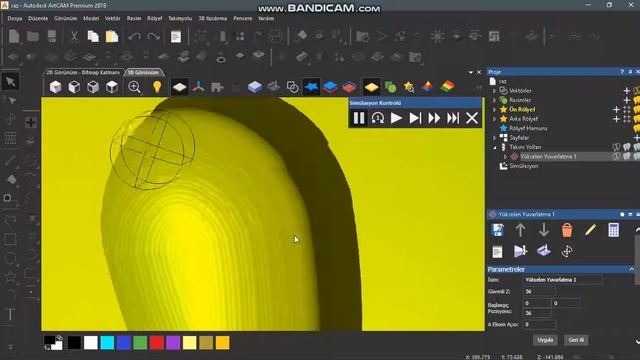Screen dimensions: 640x360
Task: Expand the Arka Rölyef node
Action: (494, 119)
